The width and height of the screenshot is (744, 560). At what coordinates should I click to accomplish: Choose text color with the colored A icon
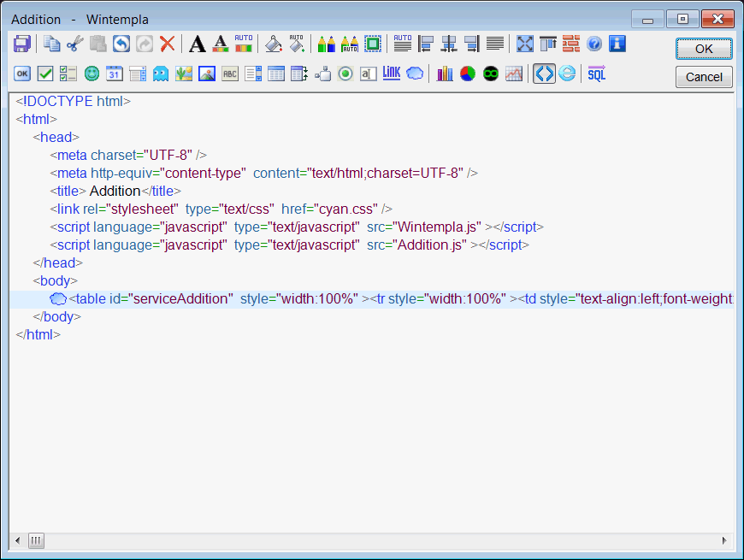point(220,44)
